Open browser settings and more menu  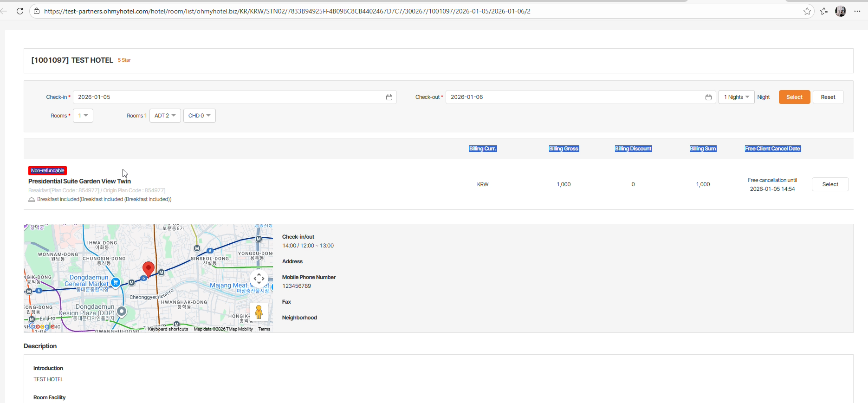tap(857, 11)
